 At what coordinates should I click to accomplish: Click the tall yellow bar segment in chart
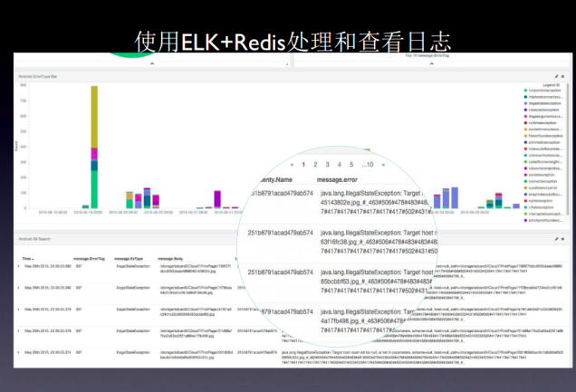[94, 117]
